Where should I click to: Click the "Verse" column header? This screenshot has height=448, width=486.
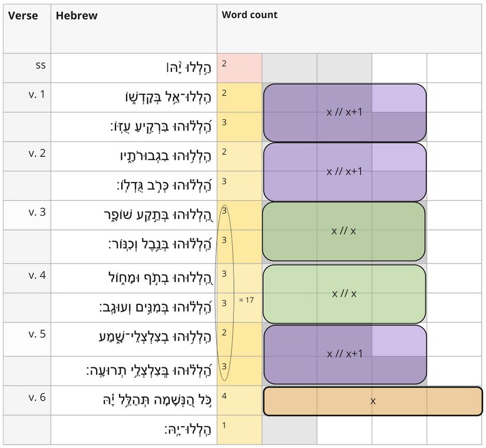23,16
